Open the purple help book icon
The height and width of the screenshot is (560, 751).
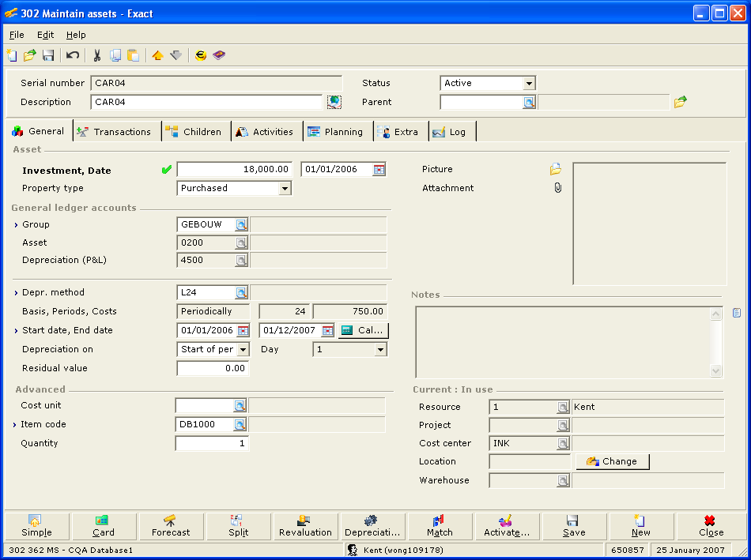point(219,55)
